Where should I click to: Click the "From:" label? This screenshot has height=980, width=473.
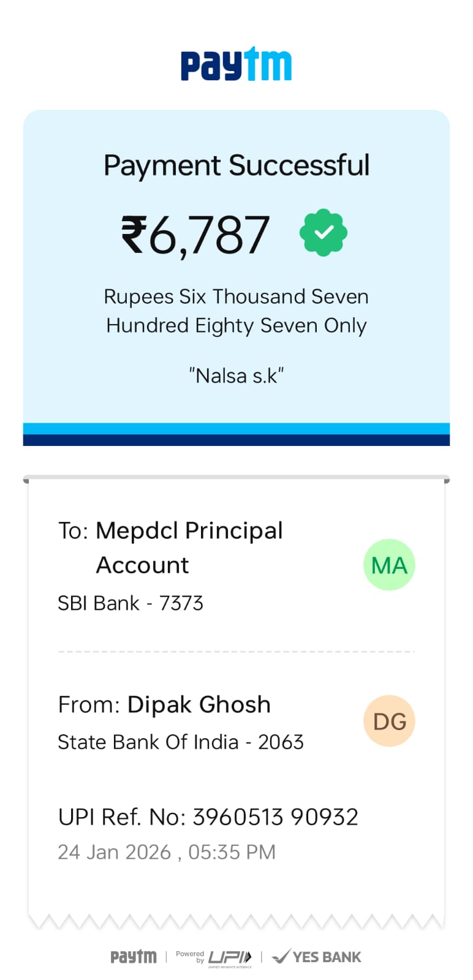[x=89, y=705]
